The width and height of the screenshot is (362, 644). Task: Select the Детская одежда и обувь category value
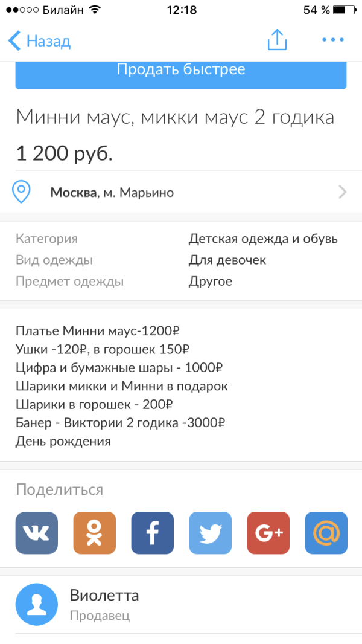(x=263, y=239)
